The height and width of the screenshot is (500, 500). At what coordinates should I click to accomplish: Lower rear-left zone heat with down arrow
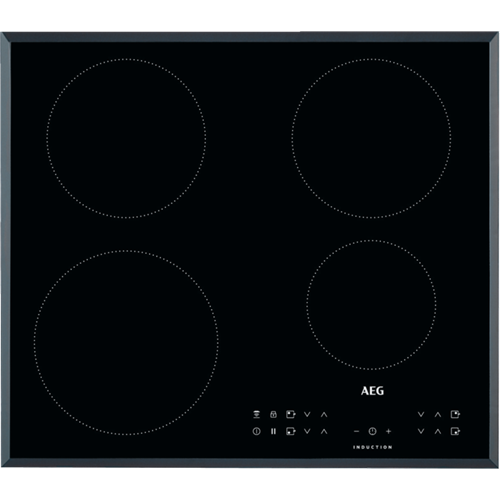coord(307,414)
